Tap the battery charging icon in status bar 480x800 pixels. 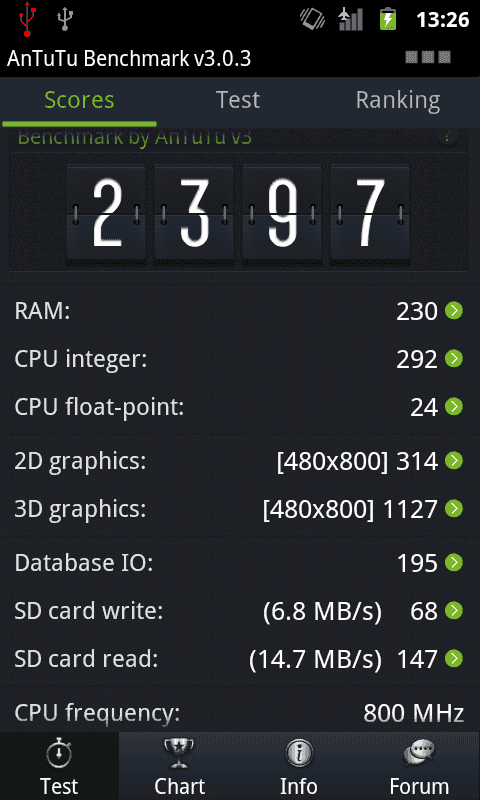(388, 20)
